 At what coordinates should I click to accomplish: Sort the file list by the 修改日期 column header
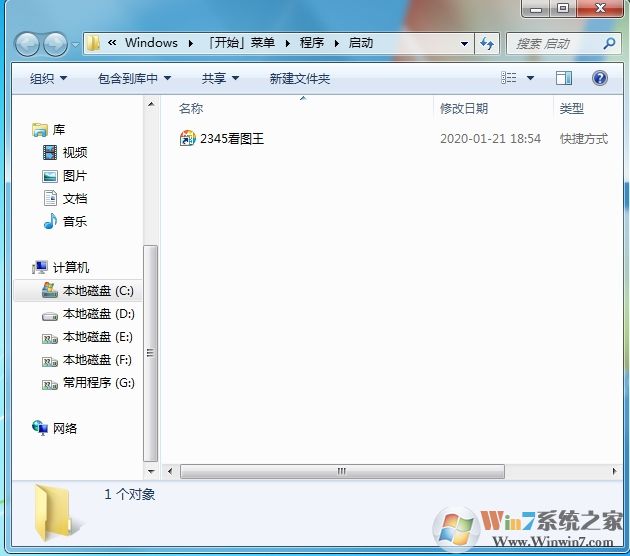464,108
